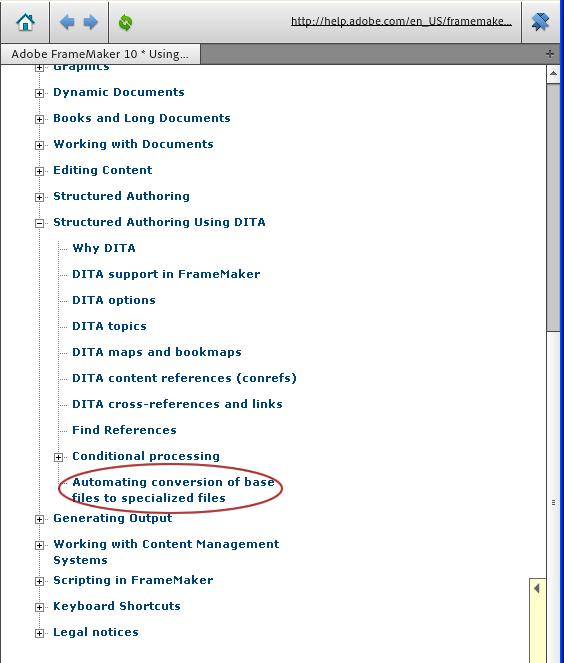Collapse Structured Authoring Using DITA node

[x=39, y=223]
